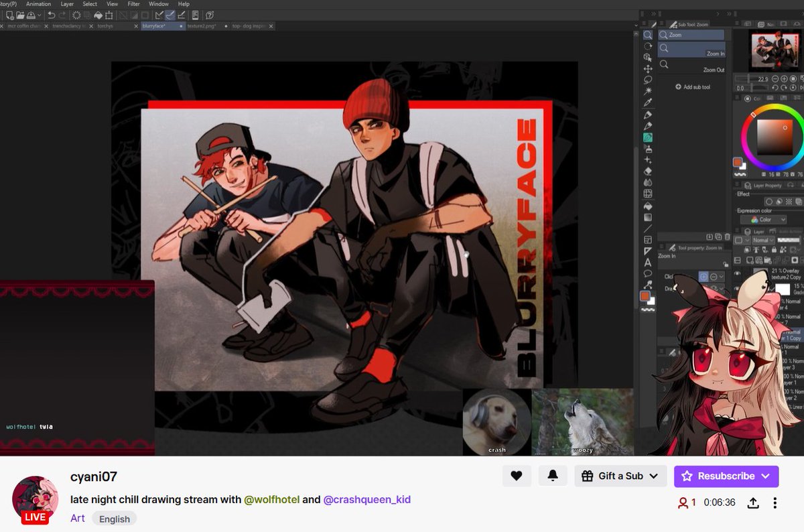This screenshot has height=532, width=804.
Task: Select the highlighted Brush tool
Action: tap(648, 136)
